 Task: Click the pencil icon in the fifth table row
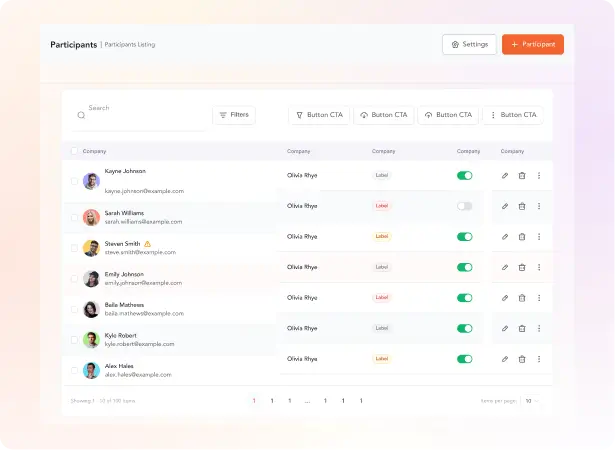point(505,298)
